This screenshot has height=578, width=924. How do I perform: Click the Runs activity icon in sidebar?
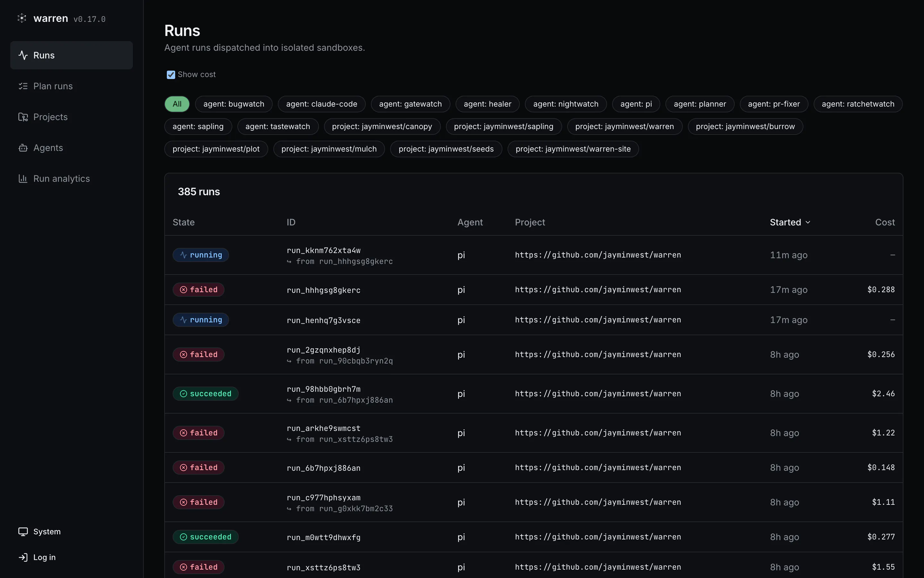click(x=23, y=55)
